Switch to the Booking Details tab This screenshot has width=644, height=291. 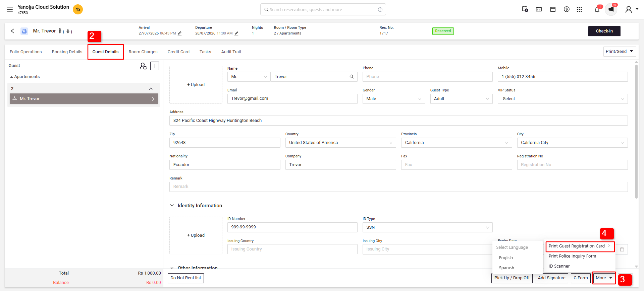(x=67, y=52)
